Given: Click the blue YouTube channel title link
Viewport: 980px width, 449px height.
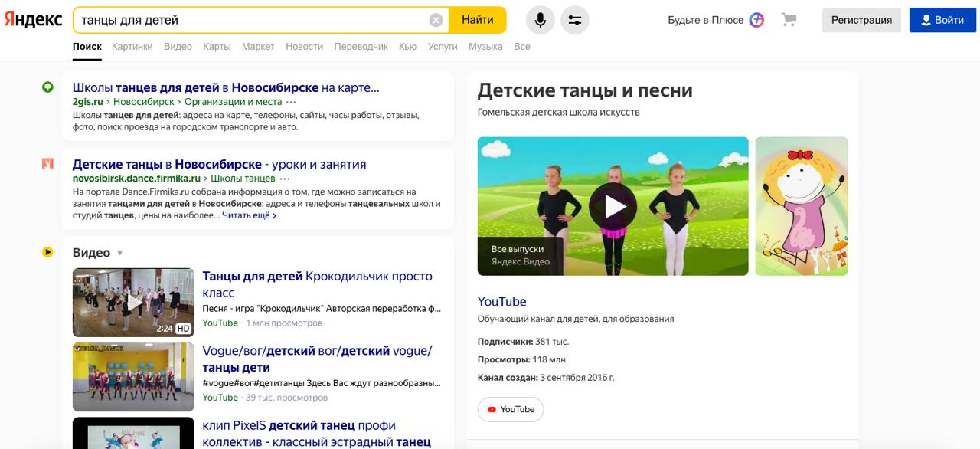Looking at the screenshot, I should coord(501,301).
